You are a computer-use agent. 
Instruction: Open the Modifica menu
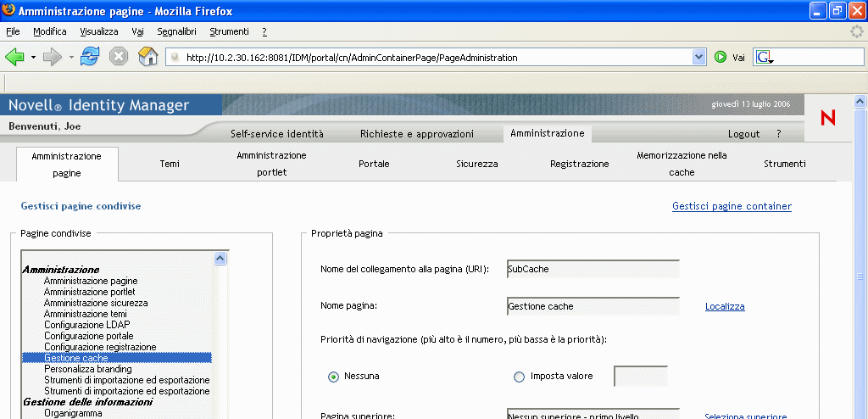pos(50,31)
